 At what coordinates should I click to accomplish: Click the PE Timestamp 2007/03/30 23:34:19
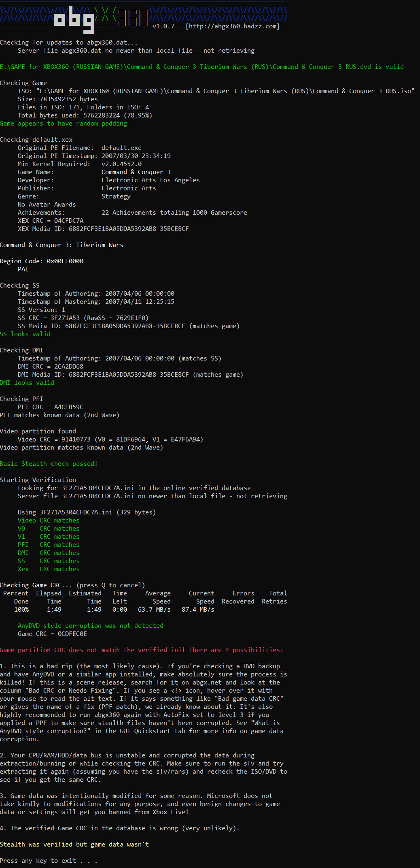click(136, 156)
